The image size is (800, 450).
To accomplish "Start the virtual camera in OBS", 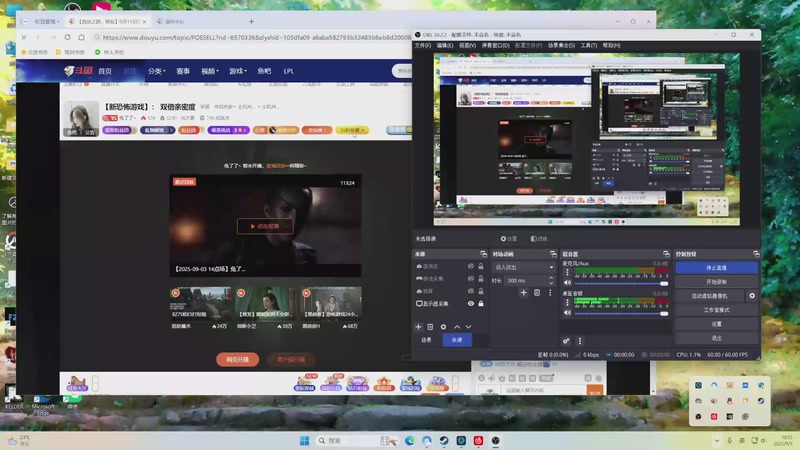I will click(710, 295).
